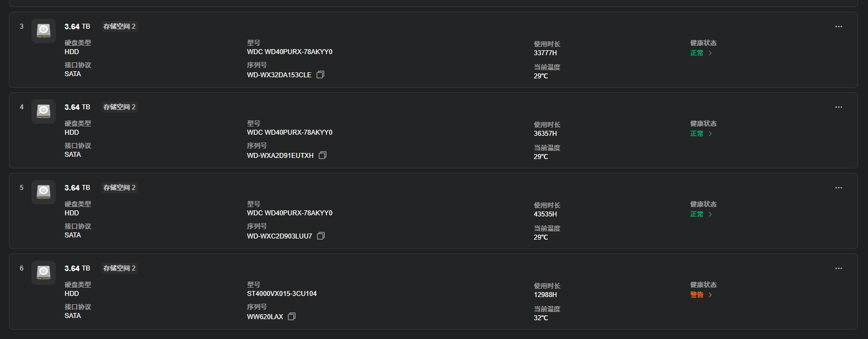The width and height of the screenshot is (868, 339).
Task: Expand health status details for disk 5
Action: [x=701, y=214]
